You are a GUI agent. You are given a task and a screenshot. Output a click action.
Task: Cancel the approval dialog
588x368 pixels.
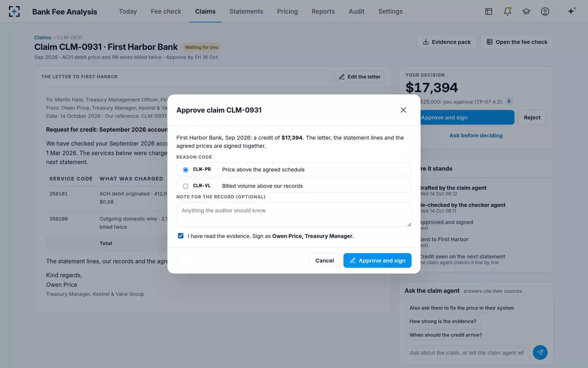point(325,260)
